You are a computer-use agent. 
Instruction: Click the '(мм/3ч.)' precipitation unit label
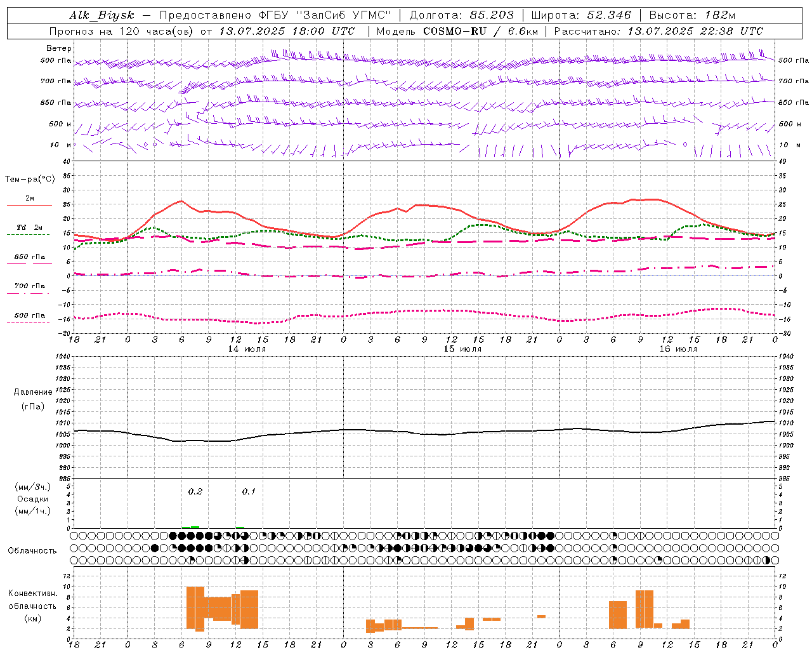(x=33, y=487)
